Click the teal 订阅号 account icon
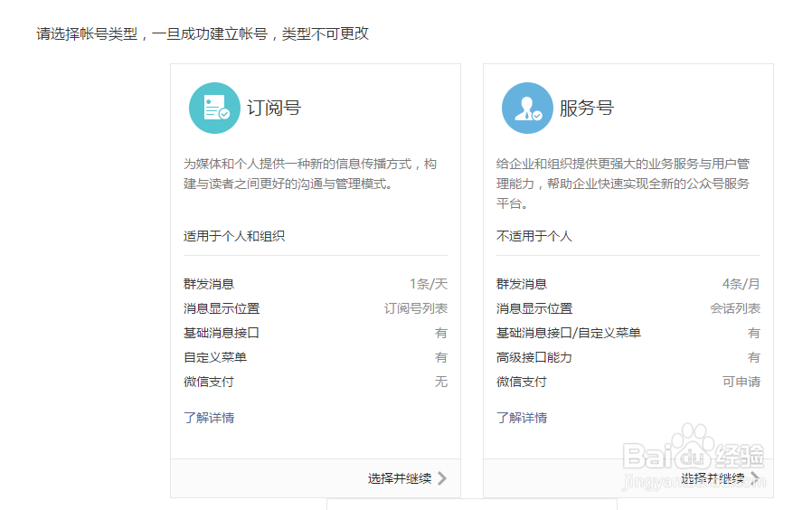Image resolution: width=812 pixels, height=510 pixels. pyautogui.click(x=214, y=109)
